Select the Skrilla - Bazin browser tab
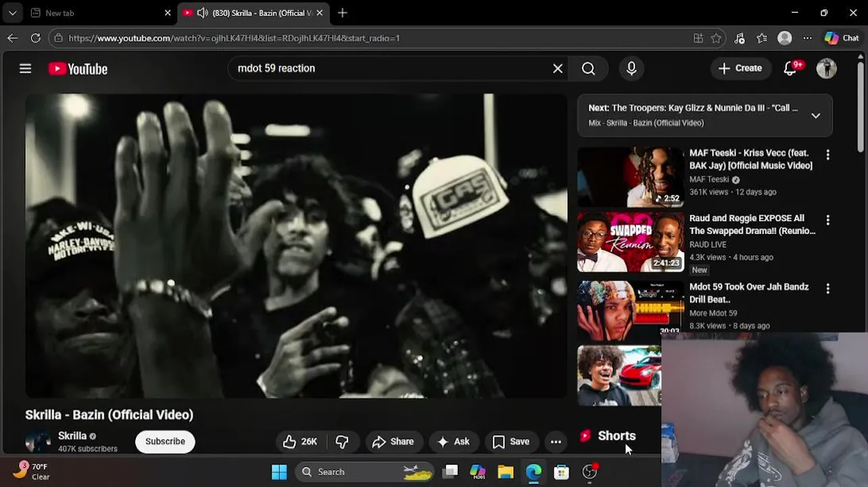This screenshot has width=868, height=487. [254, 13]
